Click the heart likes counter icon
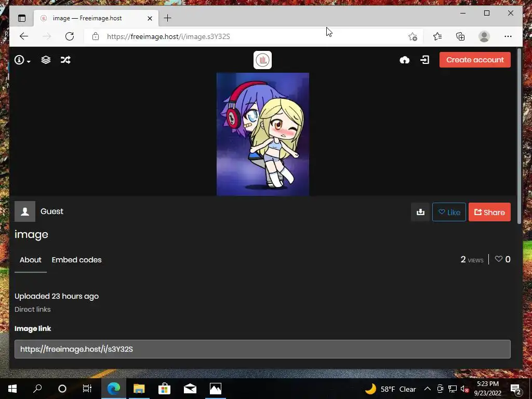This screenshot has width=532, height=399. pos(498,259)
